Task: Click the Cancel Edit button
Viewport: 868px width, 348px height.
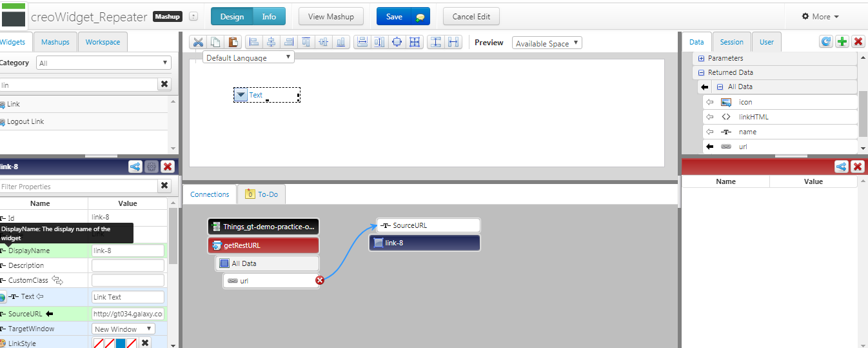Action: (x=471, y=17)
